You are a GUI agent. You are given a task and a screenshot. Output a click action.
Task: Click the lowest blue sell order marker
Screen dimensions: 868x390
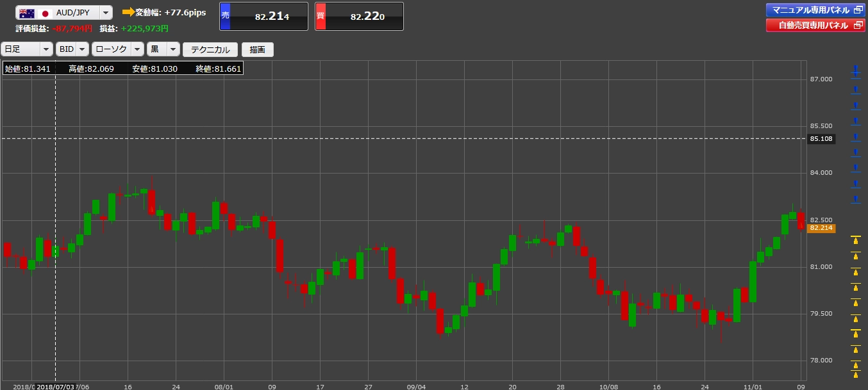856,199
